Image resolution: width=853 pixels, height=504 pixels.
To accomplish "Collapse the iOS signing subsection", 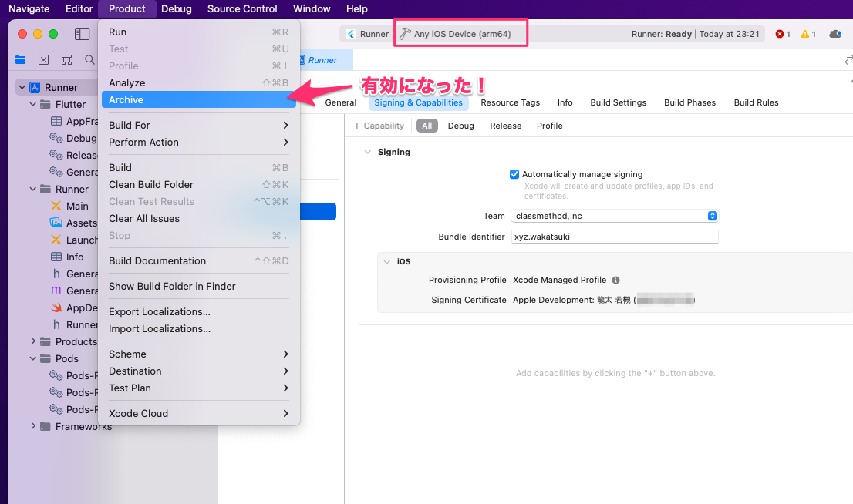I will (x=387, y=261).
